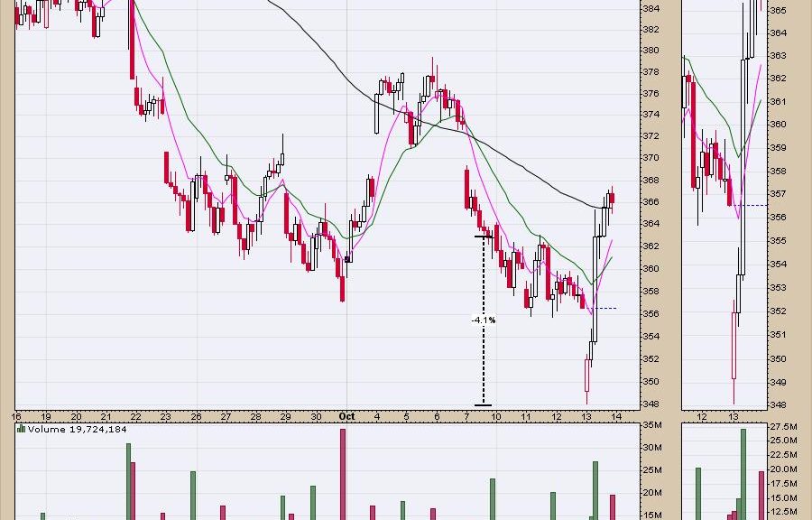Click price label "384" on main price scale
The height and width of the screenshot is (520, 812).
click(651, 8)
